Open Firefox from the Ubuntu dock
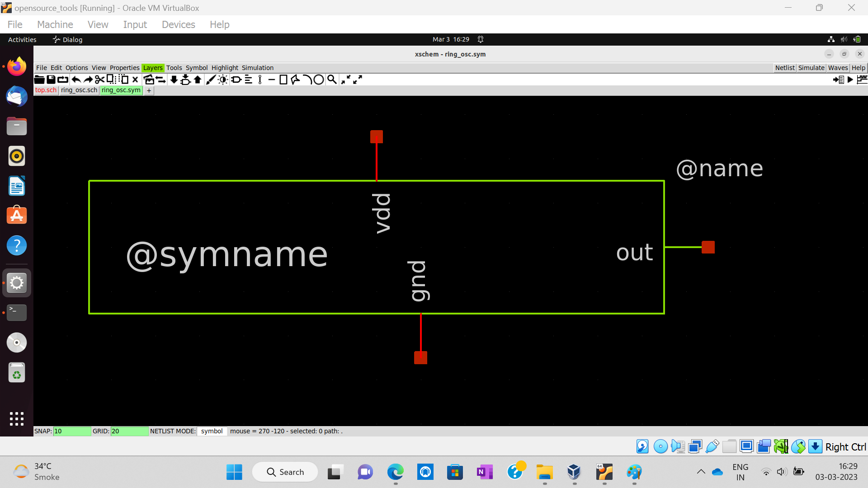Image resolution: width=868 pixels, height=488 pixels. [x=17, y=67]
